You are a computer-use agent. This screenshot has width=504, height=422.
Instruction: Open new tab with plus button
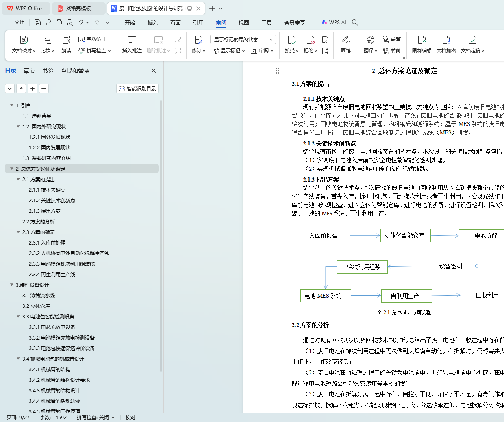point(212,8)
